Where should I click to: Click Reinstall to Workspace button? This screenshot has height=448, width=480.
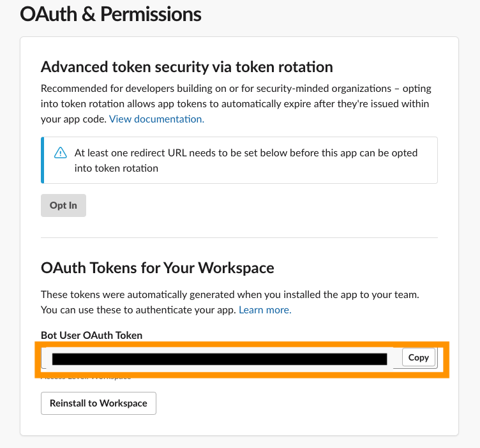tap(98, 403)
